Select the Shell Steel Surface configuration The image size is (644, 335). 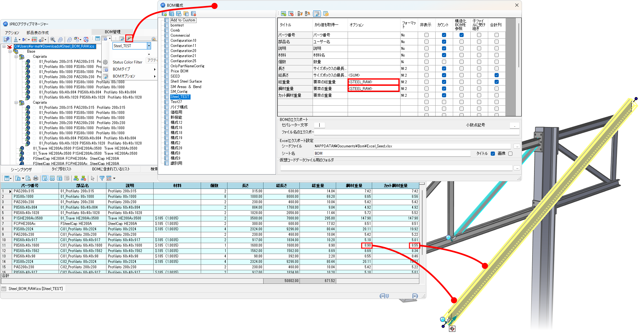click(186, 81)
